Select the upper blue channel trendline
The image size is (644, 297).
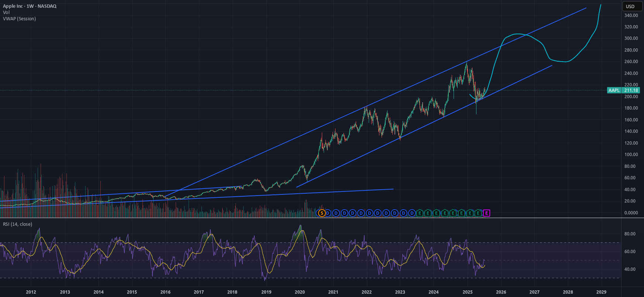coord(375,103)
